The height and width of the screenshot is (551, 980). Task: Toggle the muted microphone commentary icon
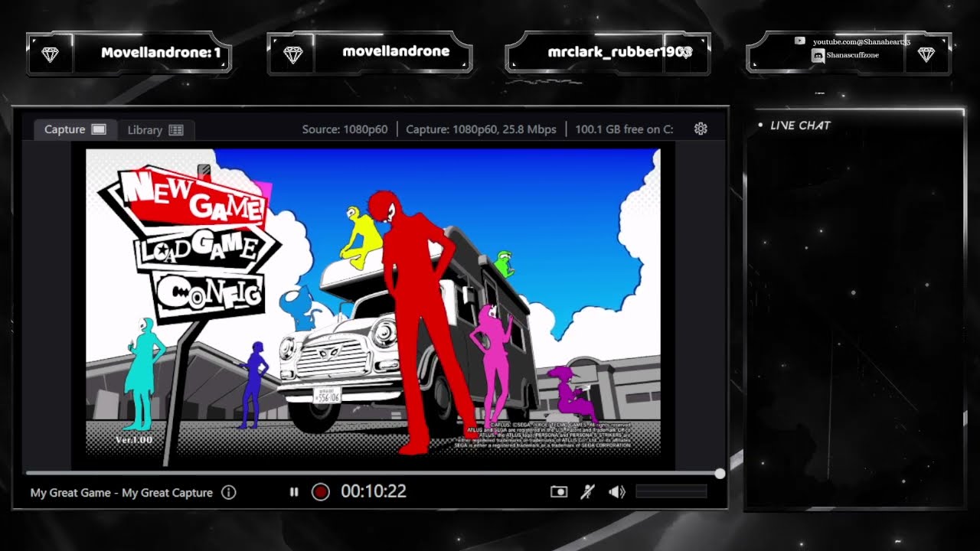[587, 491]
